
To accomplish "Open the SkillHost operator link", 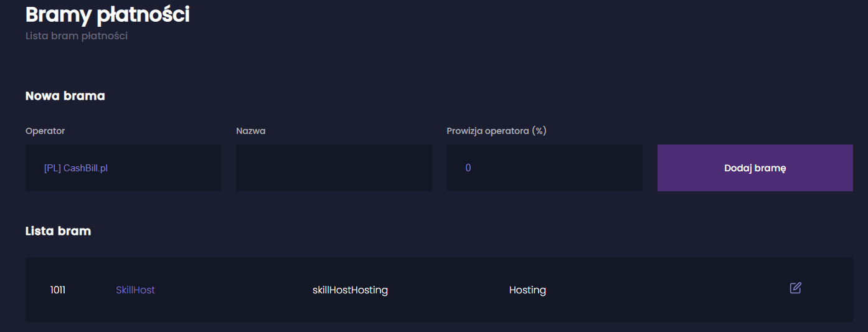I will [135, 290].
